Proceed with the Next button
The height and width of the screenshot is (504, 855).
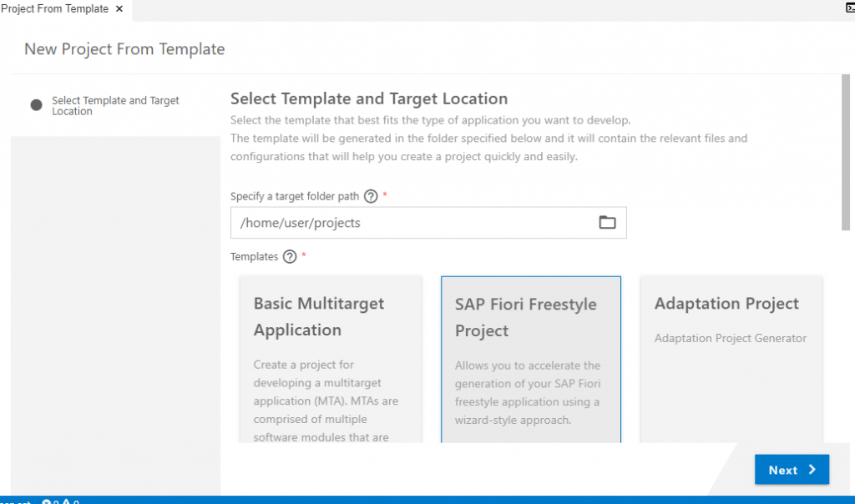point(792,470)
